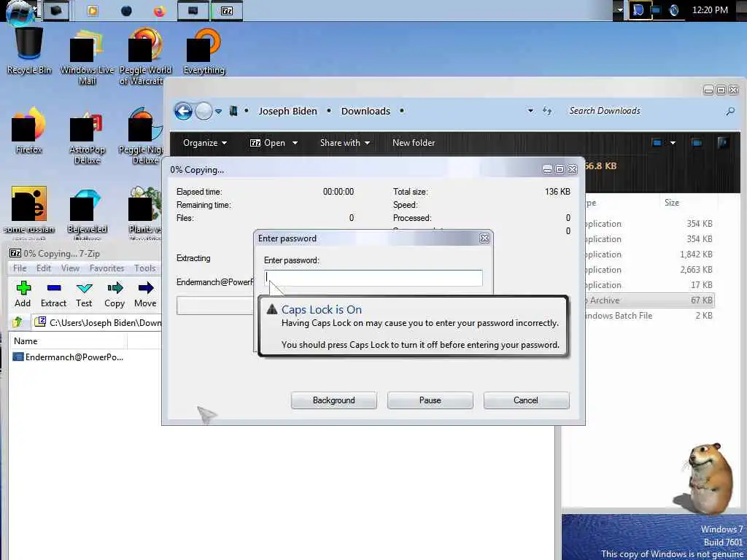Click the Extract tool in 7-Zip

coord(53,295)
